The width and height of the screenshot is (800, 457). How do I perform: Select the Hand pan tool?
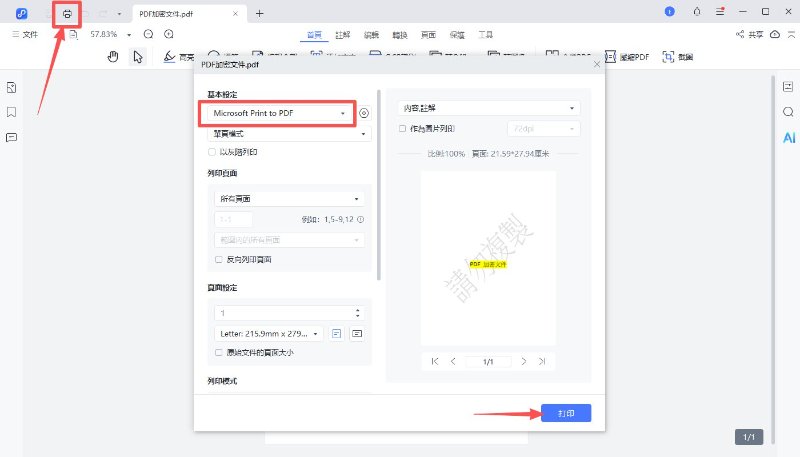[x=113, y=57]
